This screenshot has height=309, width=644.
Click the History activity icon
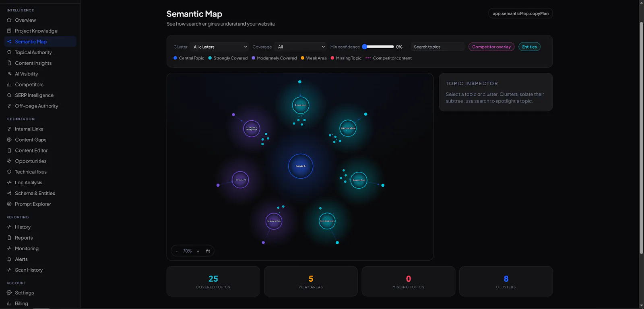[x=9, y=227]
